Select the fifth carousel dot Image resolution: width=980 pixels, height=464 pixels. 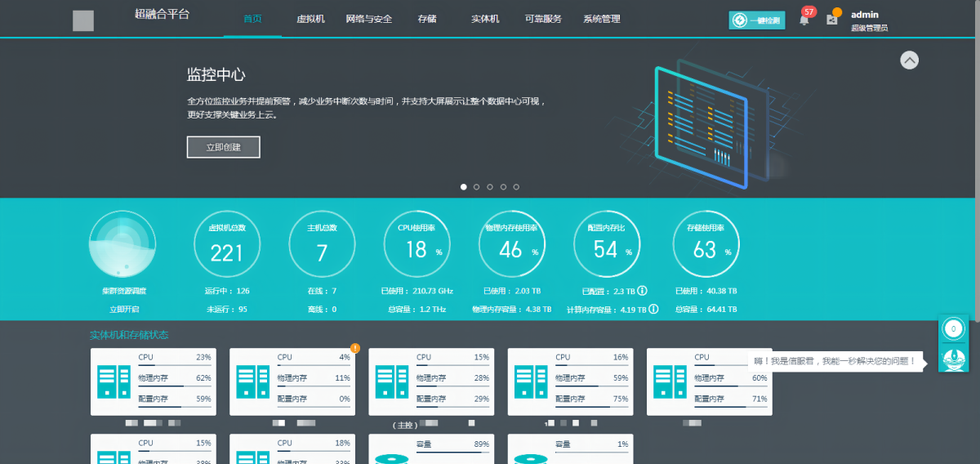[x=516, y=187]
